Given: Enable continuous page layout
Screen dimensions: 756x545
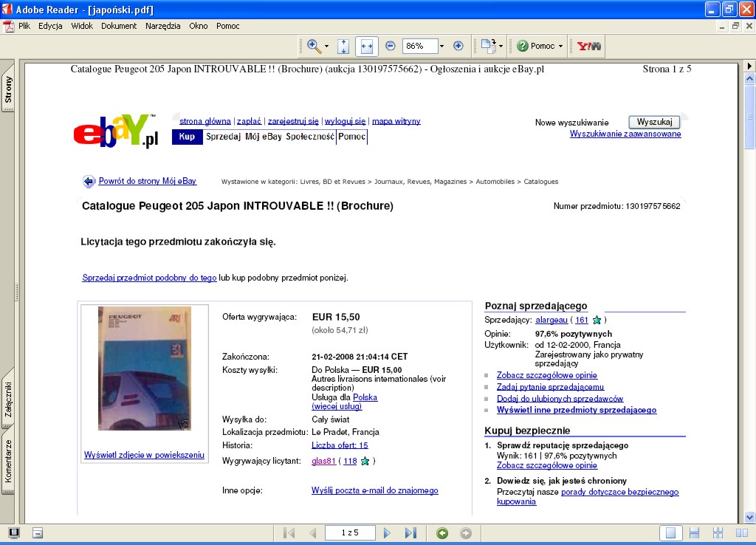Looking at the screenshot, I should coord(694,532).
